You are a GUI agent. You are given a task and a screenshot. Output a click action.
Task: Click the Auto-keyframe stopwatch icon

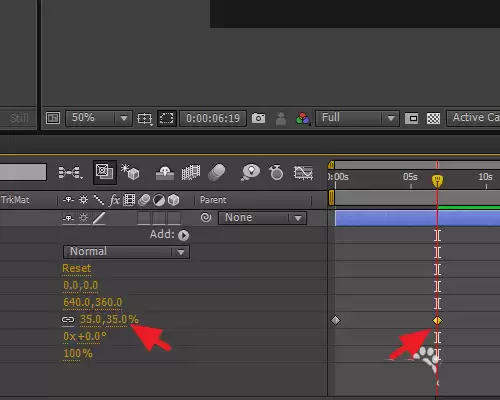tap(276, 172)
